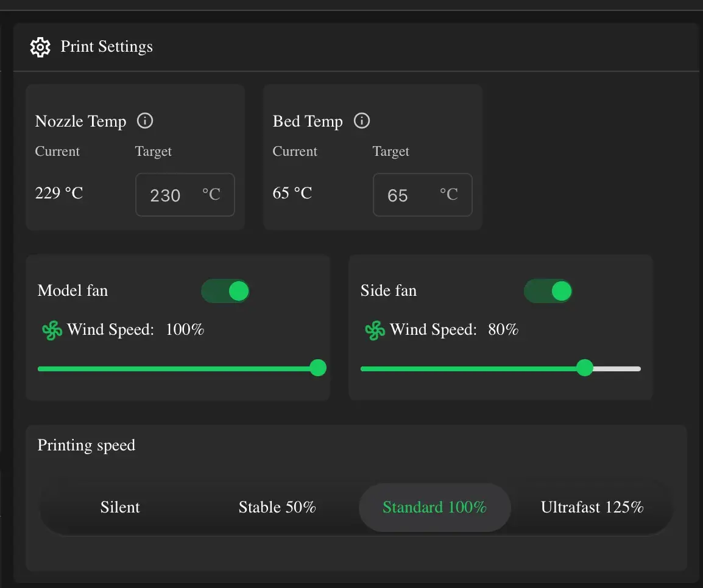Click the Model fan slider handle

(x=319, y=368)
